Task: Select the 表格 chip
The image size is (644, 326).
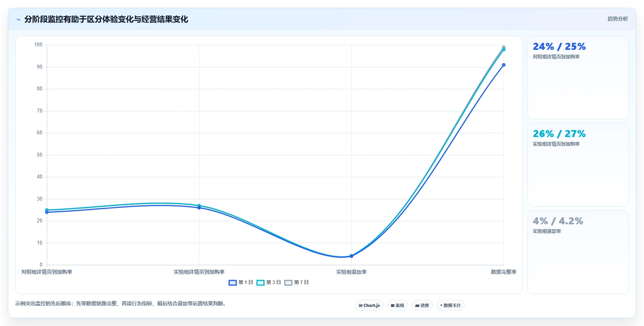Action: coord(397,305)
